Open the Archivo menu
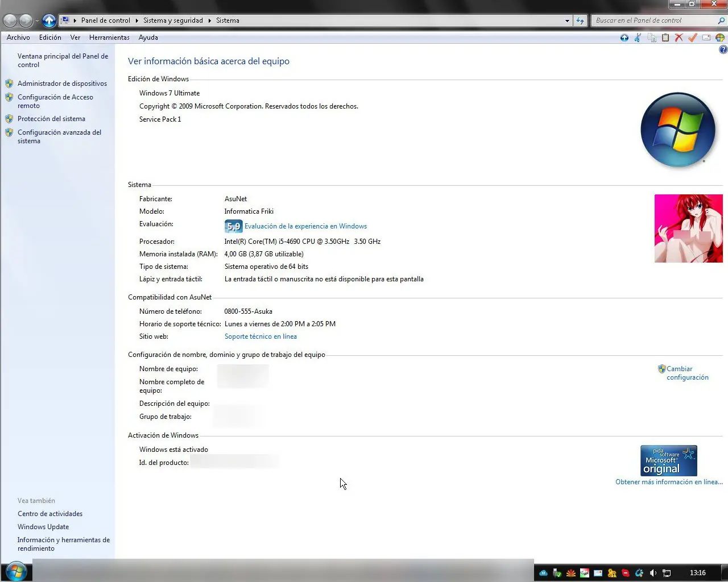 tap(18, 38)
